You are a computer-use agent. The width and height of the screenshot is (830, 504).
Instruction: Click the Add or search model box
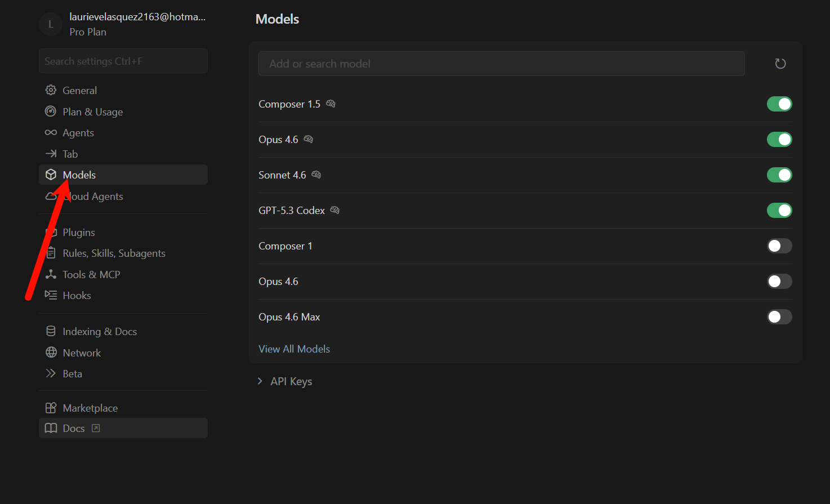[x=502, y=64]
